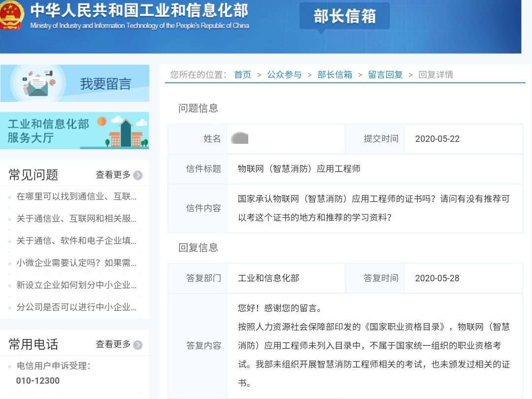Click phone number 010-12300

(x=37, y=381)
